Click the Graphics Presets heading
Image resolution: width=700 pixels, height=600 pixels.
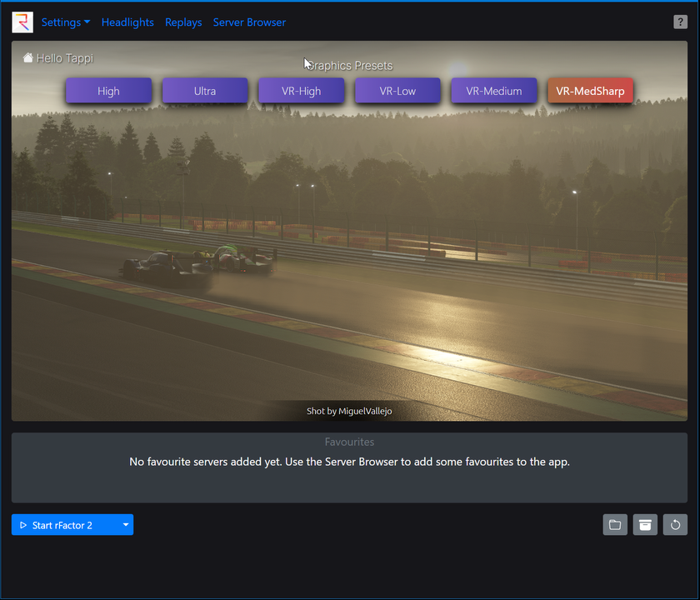click(x=349, y=66)
